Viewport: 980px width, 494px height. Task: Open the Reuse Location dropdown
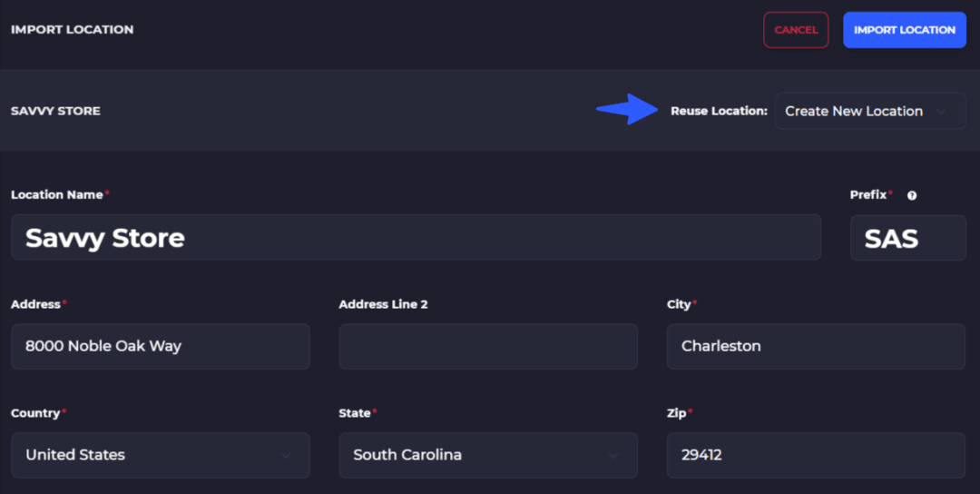[870, 112]
